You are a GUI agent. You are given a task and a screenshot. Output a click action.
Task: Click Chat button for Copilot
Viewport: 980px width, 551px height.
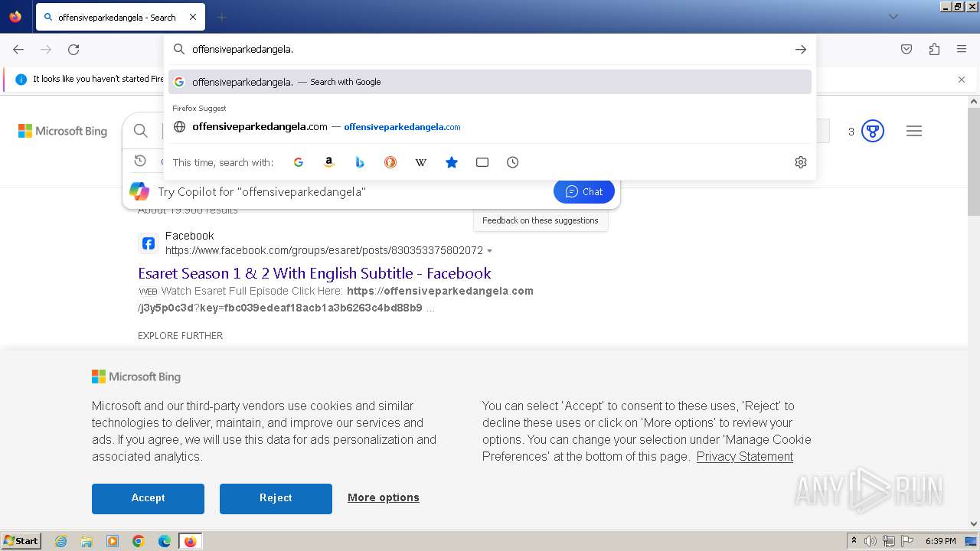584,191
